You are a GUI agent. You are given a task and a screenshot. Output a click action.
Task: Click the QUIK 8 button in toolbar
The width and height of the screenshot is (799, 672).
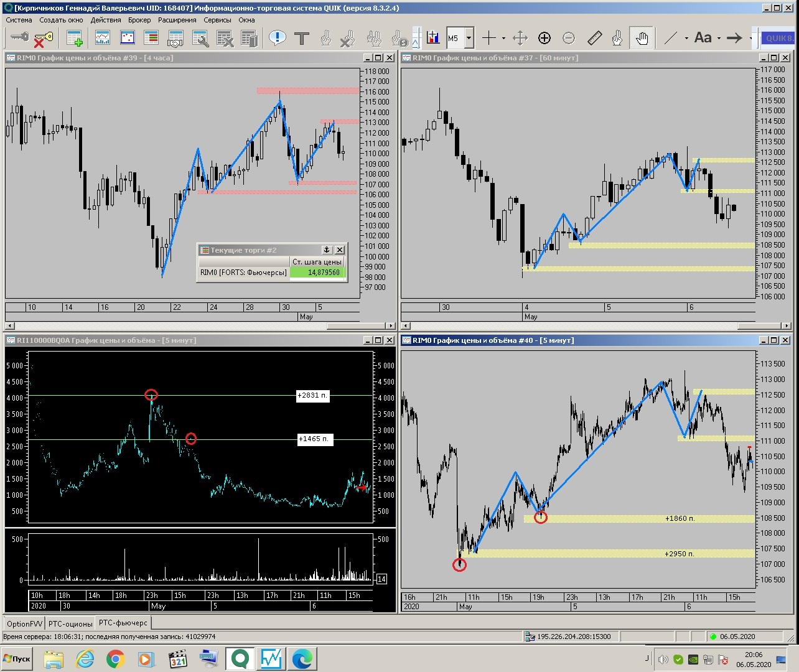click(x=778, y=39)
